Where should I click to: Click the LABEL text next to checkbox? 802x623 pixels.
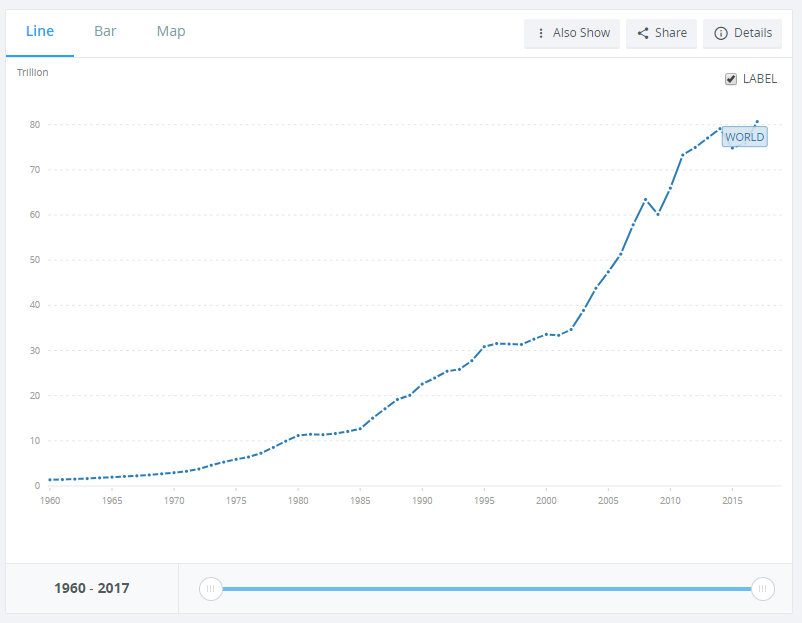click(759, 79)
